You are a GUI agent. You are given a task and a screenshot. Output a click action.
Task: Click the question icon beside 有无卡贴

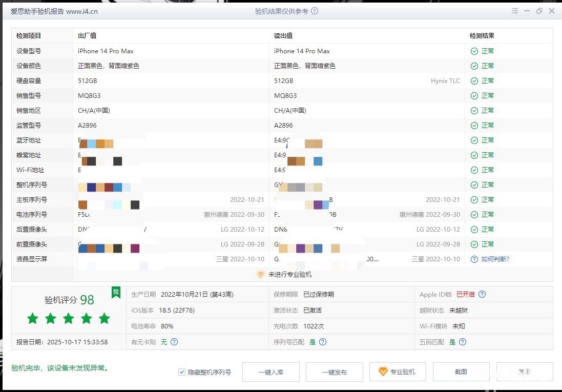(174, 342)
